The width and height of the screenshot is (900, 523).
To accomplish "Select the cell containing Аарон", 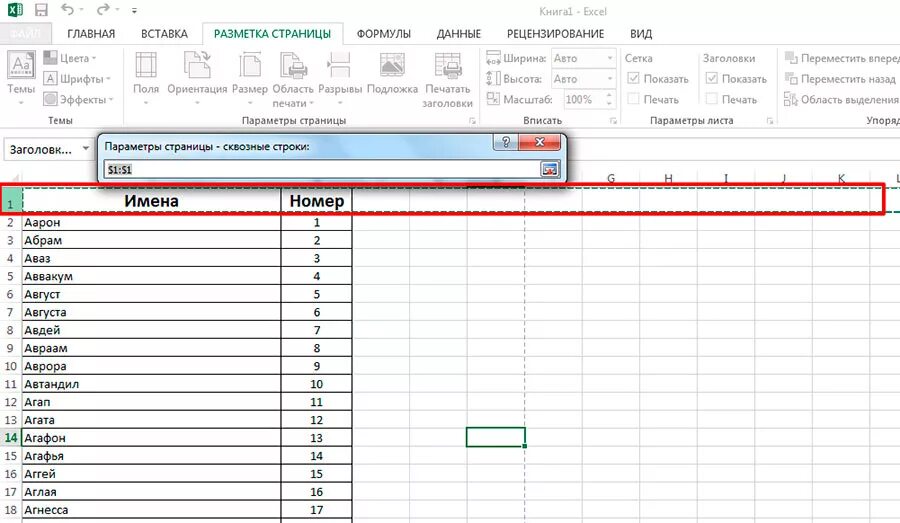I will point(152,222).
